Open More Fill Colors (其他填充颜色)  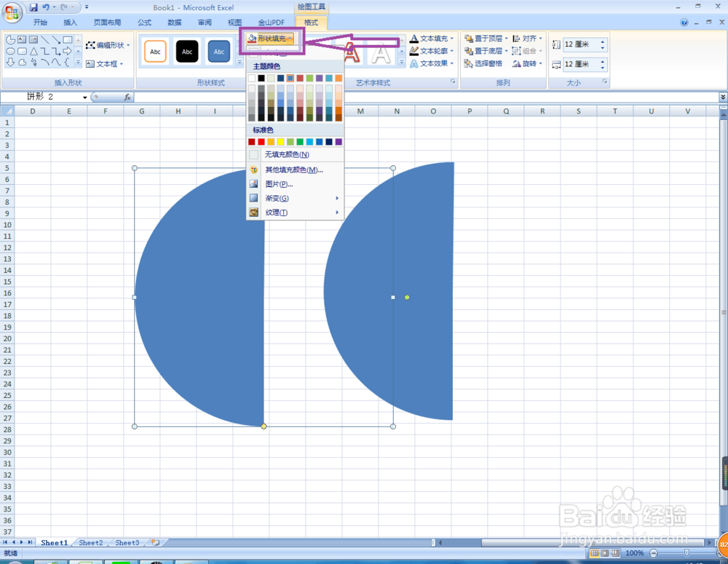295,170
